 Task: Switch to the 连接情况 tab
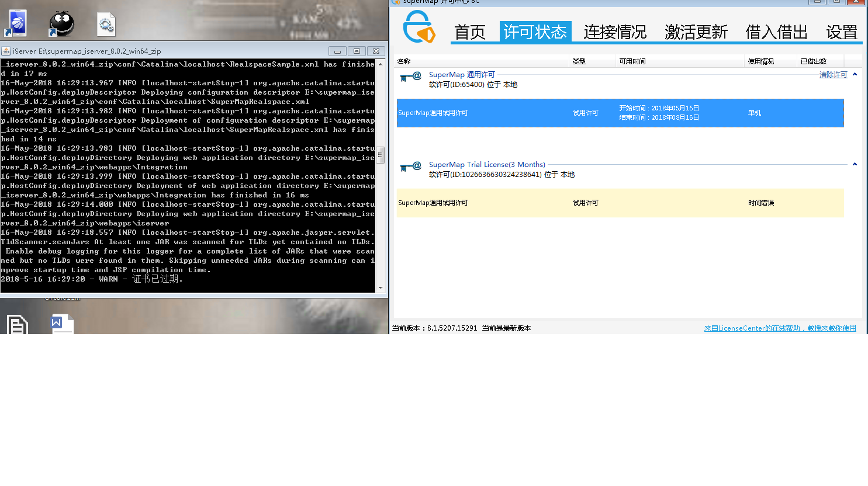click(615, 32)
